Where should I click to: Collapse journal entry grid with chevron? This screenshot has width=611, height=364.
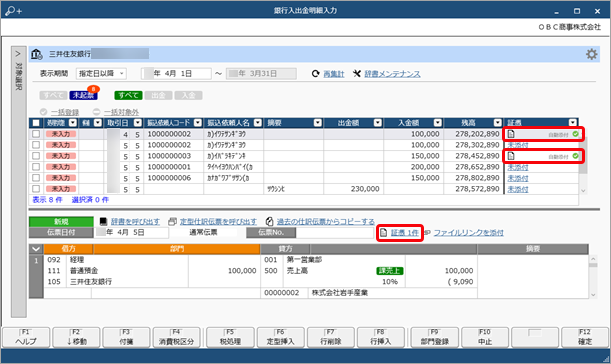coord(36,249)
